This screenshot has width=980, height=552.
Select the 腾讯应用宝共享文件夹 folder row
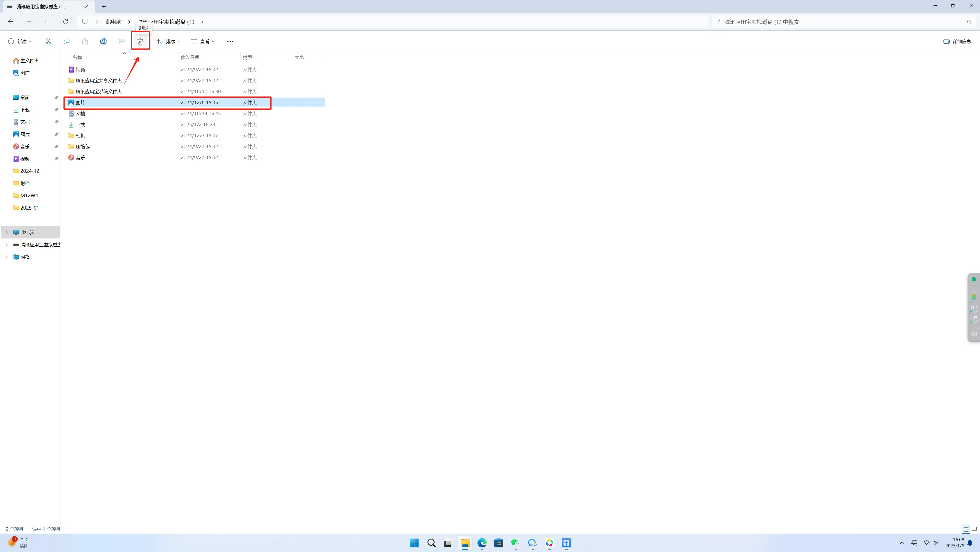click(196, 81)
